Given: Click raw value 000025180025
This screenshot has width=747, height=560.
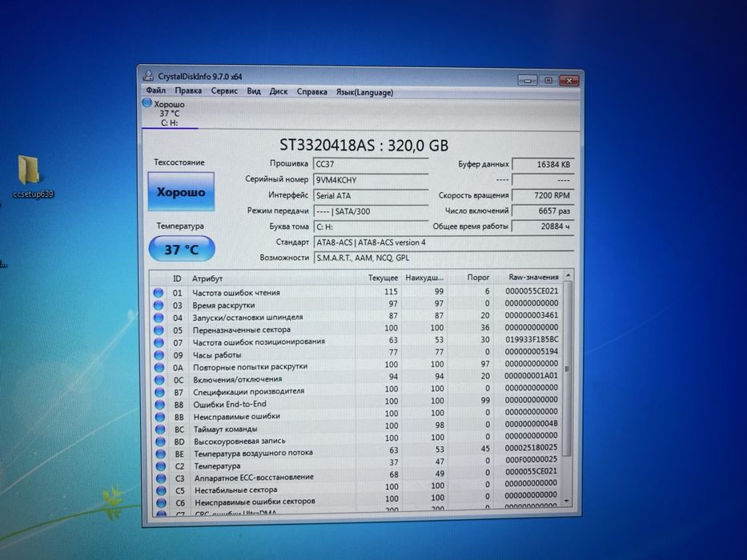Looking at the screenshot, I should [531, 448].
